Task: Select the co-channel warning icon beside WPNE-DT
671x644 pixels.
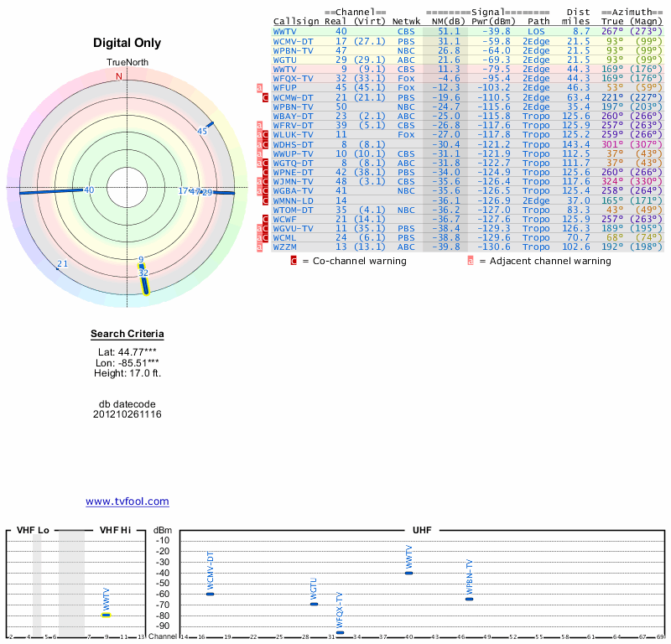Action: pos(266,172)
